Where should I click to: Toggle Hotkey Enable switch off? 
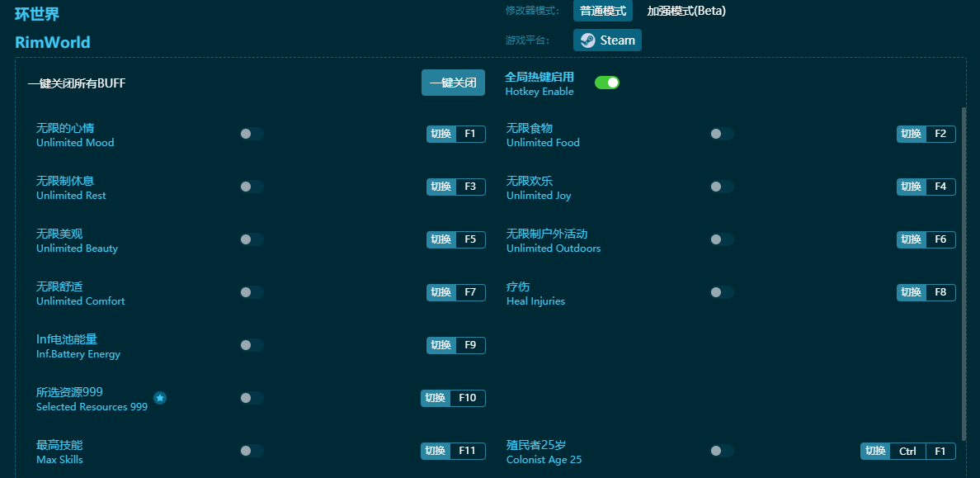(607, 83)
